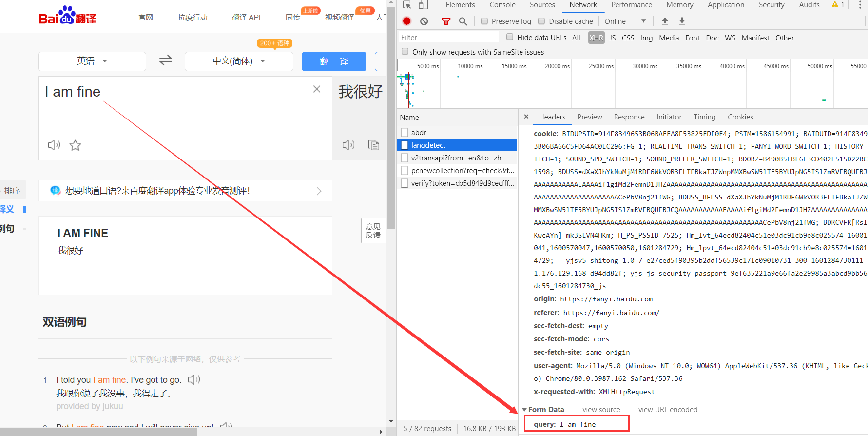
Task: Copy the translated result
Action: 374,145
